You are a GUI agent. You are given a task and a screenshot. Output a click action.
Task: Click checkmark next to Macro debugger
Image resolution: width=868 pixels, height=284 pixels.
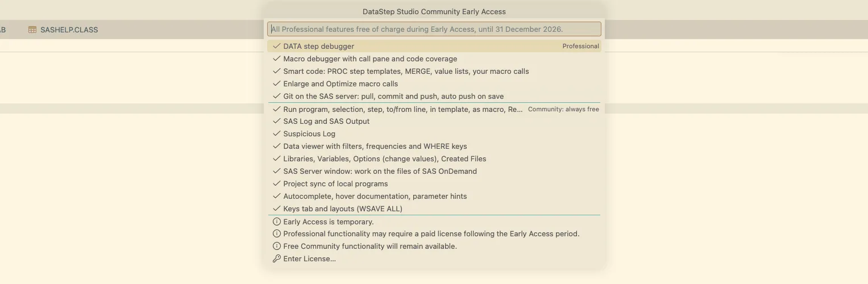[277, 59]
